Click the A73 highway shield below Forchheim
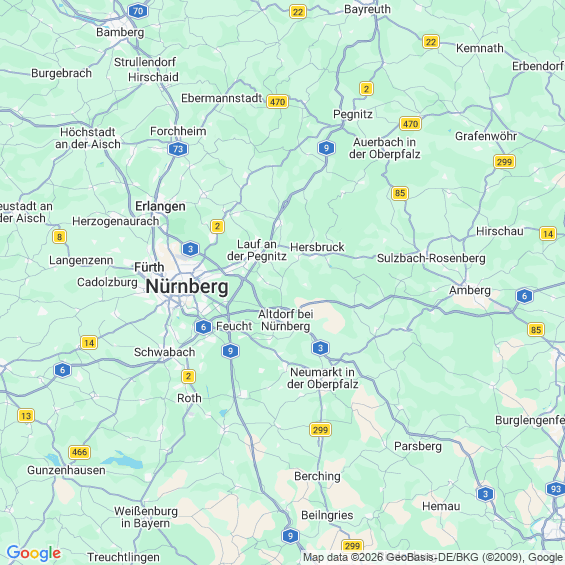Screen dimensions: 565x565 178,149
